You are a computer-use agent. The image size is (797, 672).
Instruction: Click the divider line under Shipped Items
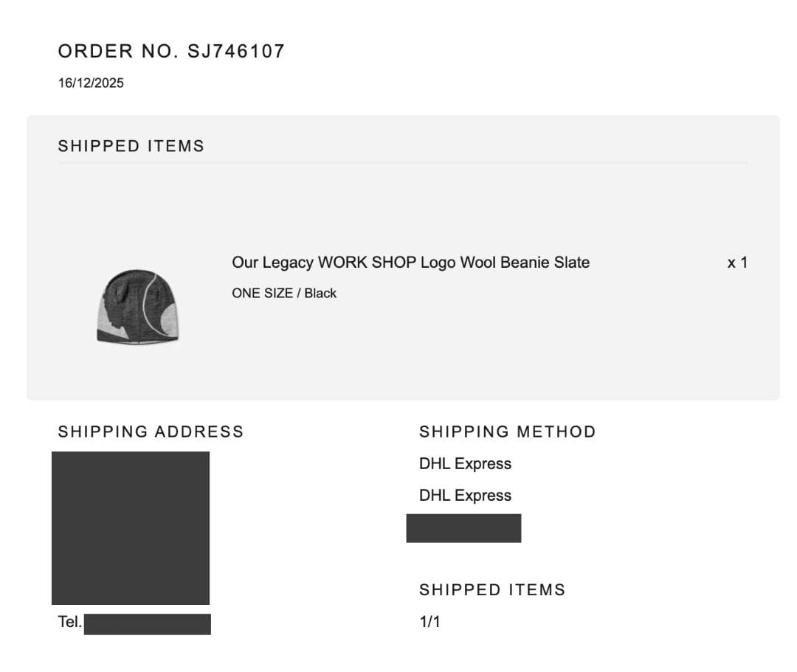click(x=402, y=163)
